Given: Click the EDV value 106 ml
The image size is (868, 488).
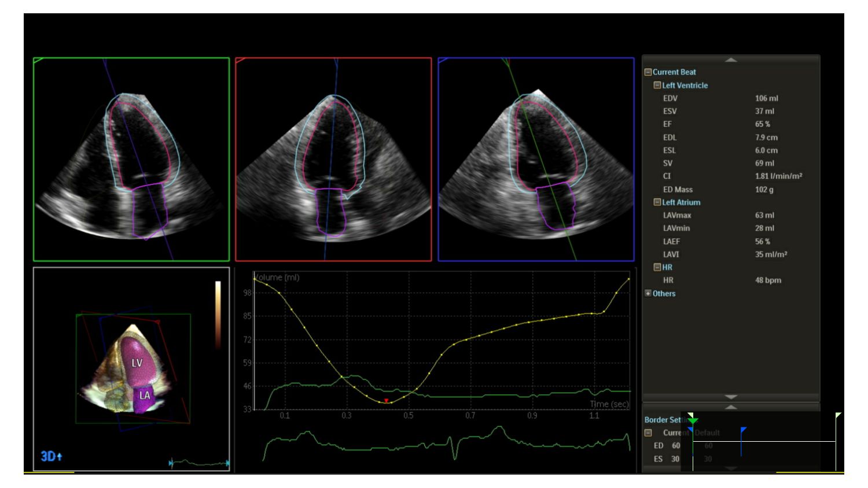Looking at the screenshot, I should (x=766, y=98).
